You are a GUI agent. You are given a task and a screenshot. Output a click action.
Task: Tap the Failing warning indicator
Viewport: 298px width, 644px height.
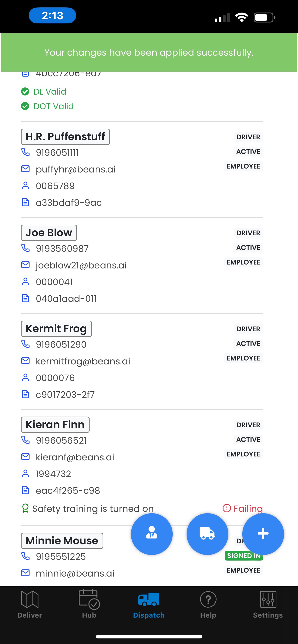[x=243, y=508]
